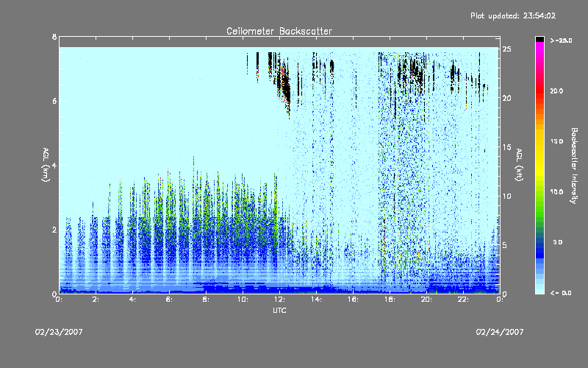Click the "5.0" colorbar tick label
The width and height of the screenshot is (588, 368).
pos(558,242)
